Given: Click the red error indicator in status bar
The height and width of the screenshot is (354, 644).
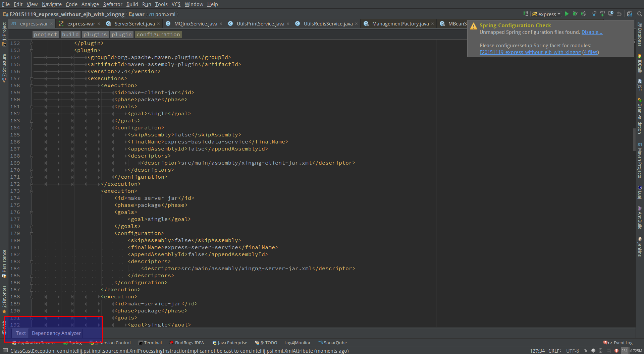Looking at the screenshot, I should [616, 351].
